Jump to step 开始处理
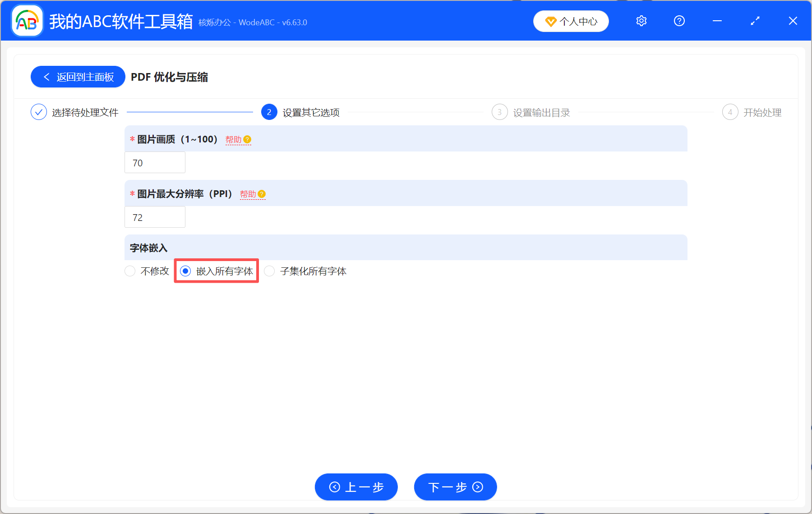This screenshot has height=514, width=812. tap(762, 112)
